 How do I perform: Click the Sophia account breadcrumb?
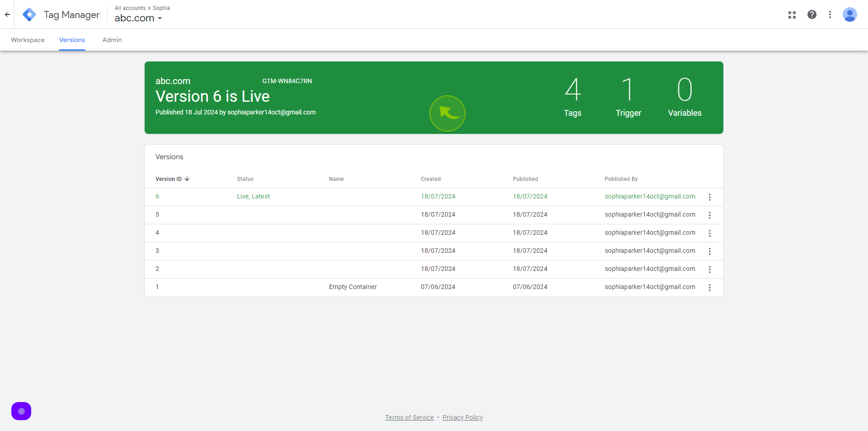click(161, 8)
